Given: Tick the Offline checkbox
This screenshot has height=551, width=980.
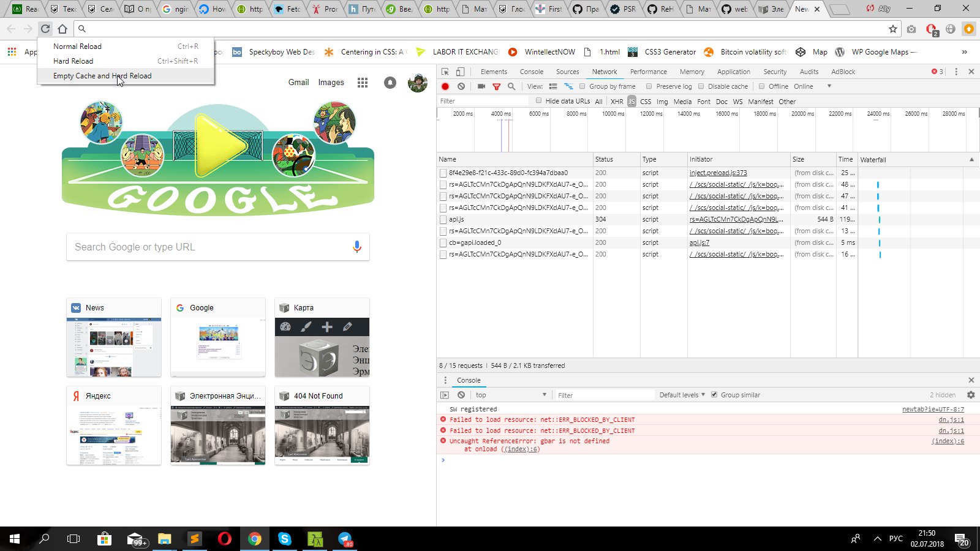Looking at the screenshot, I should 762,86.
